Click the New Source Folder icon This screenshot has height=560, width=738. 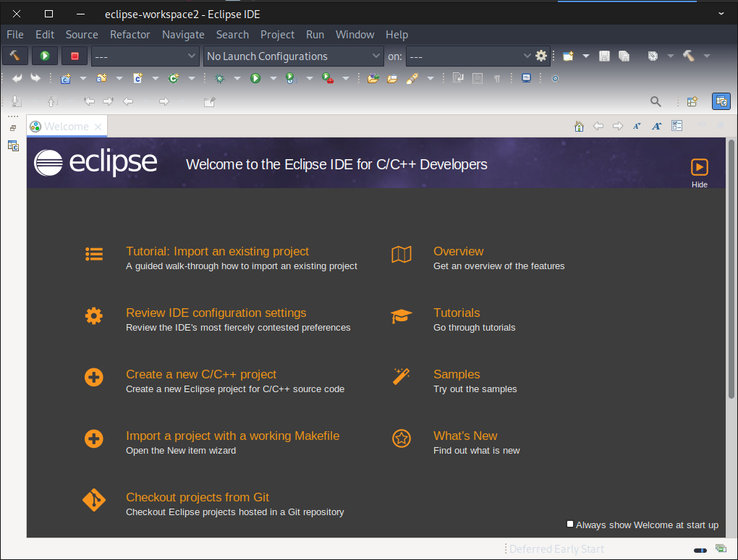click(101, 79)
